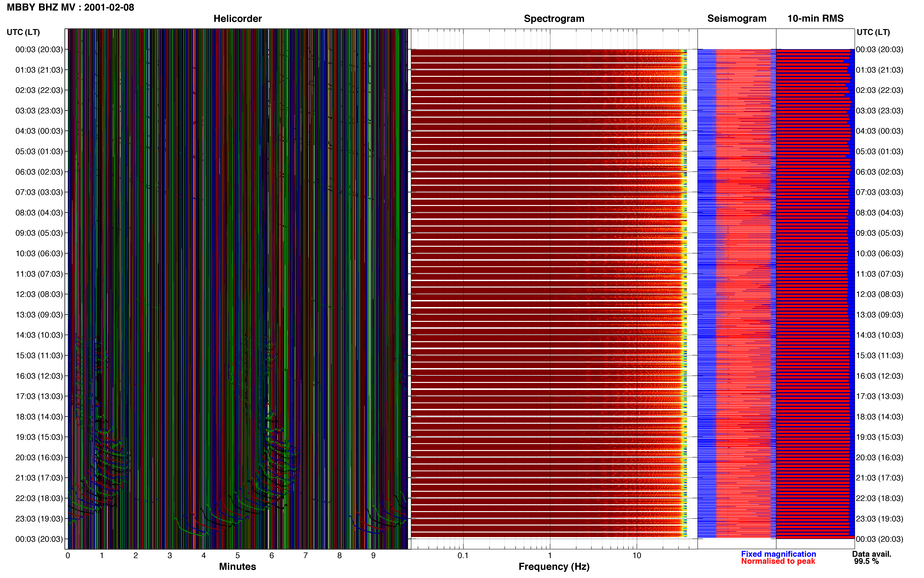Image resolution: width=924 pixels, height=578 pixels.
Task: Select the 'Helicorder' panel heading
Action: click(x=238, y=18)
